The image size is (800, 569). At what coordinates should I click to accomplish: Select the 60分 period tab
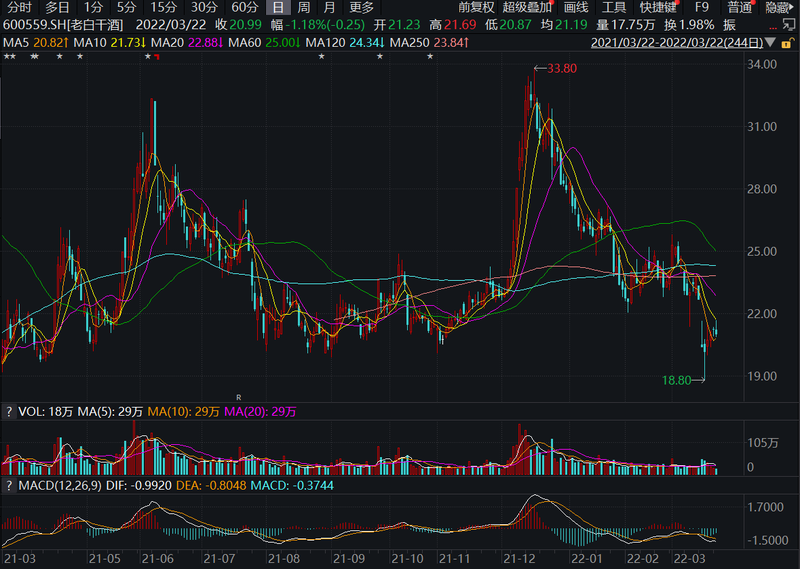click(x=244, y=7)
